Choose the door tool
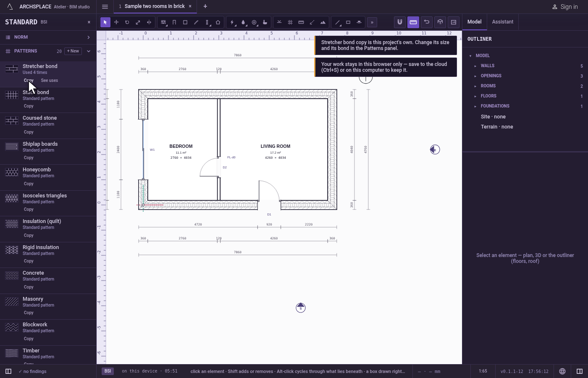The height and width of the screenshot is (378, 588). pyautogui.click(x=174, y=22)
